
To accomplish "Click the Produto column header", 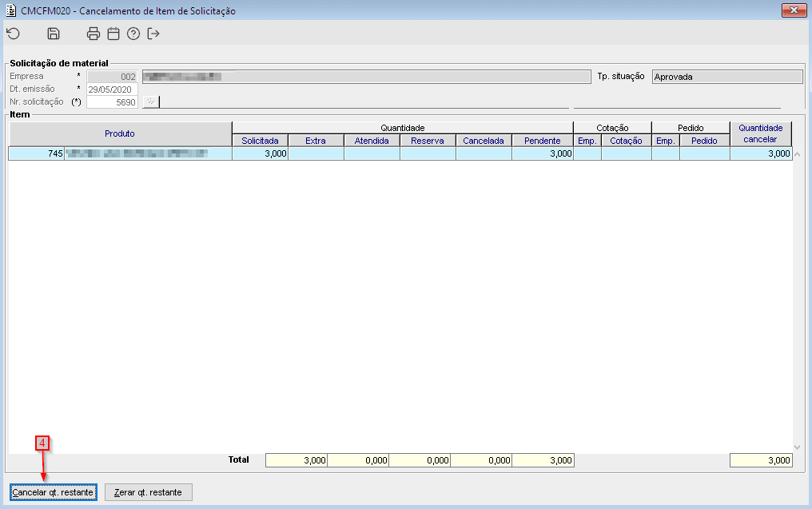I will click(x=120, y=133).
